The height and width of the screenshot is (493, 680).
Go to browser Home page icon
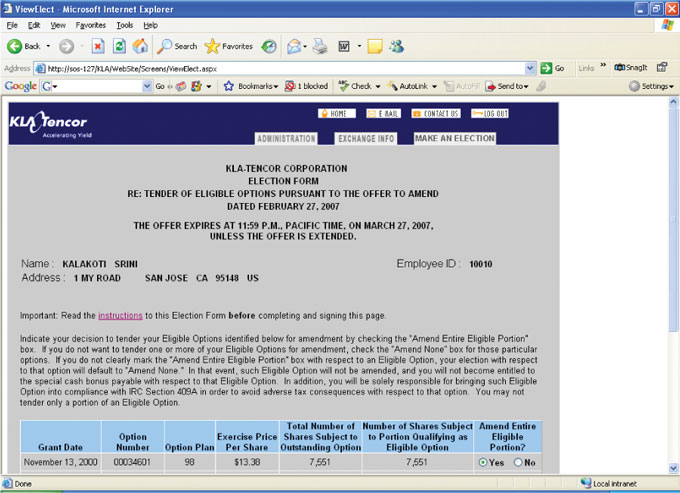coord(140,46)
